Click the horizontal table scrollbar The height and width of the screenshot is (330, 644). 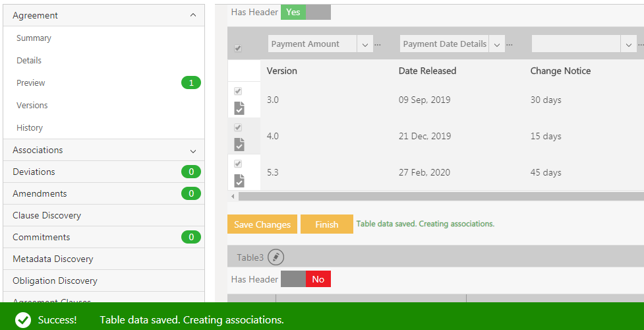click(x=435, y=196)
